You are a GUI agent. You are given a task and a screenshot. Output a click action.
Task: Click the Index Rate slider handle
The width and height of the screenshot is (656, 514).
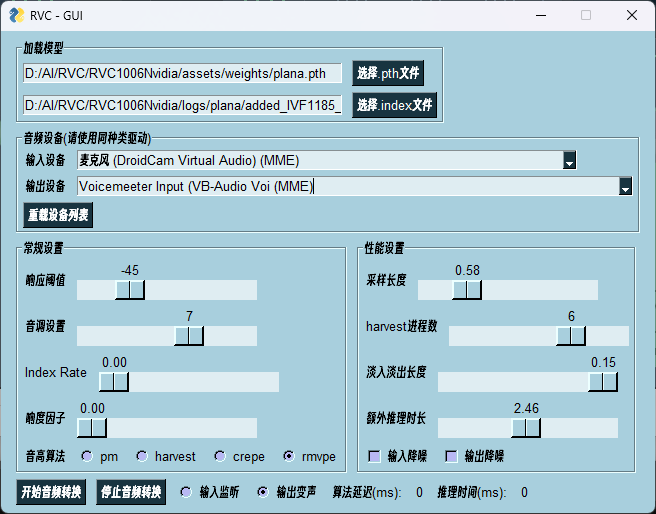point(114,382)
